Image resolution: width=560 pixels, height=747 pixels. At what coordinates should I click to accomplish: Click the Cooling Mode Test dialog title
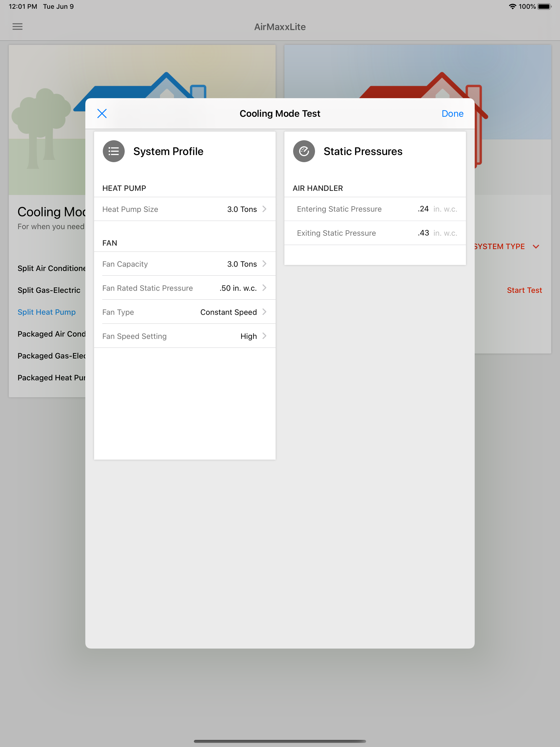tap(280, 113)
